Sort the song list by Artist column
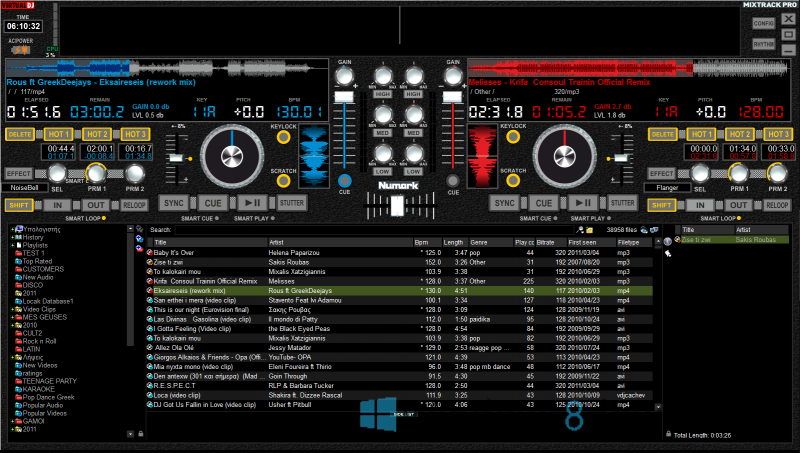 [x=340, y=242]
